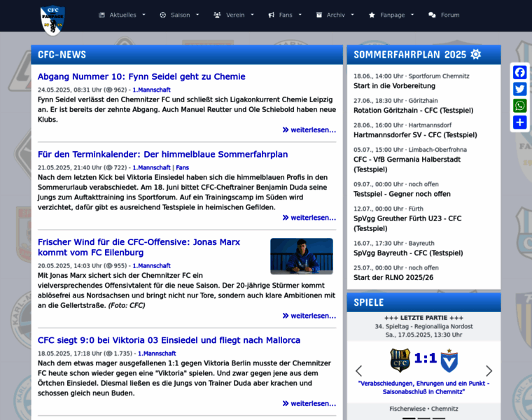Expand the Verein dropdown arrow
532x420 pixels.
coord(252,15)
